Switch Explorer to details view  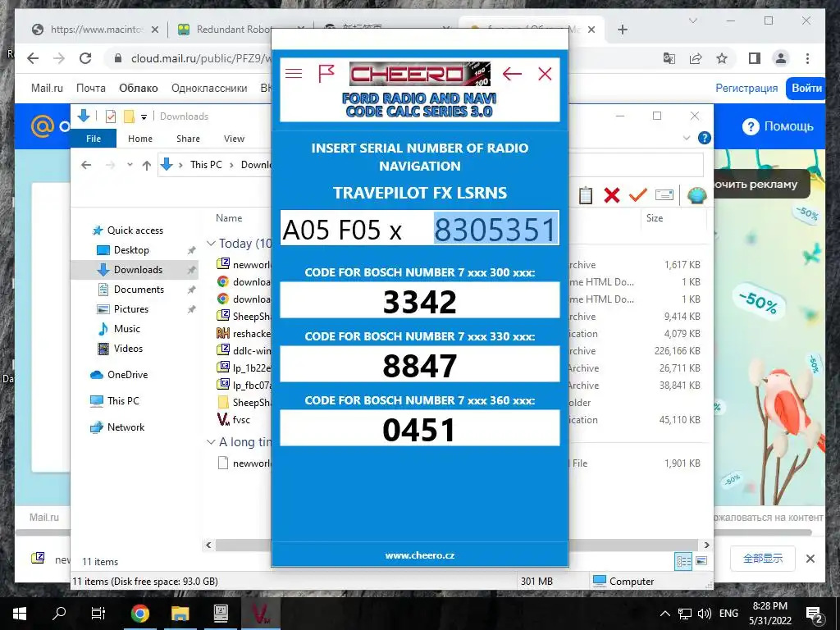point(683,561)
